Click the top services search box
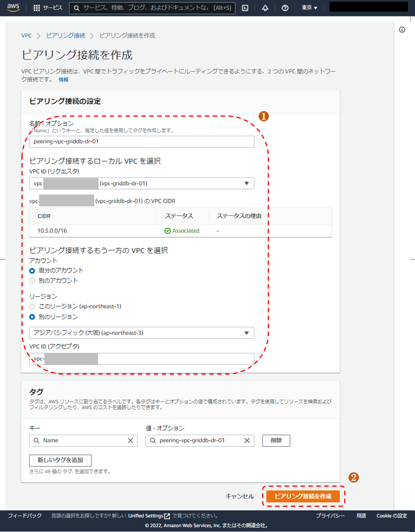Image resolution: width=415 pixels, height=532 pixels. pyautogui.click(x=152, y=8)
